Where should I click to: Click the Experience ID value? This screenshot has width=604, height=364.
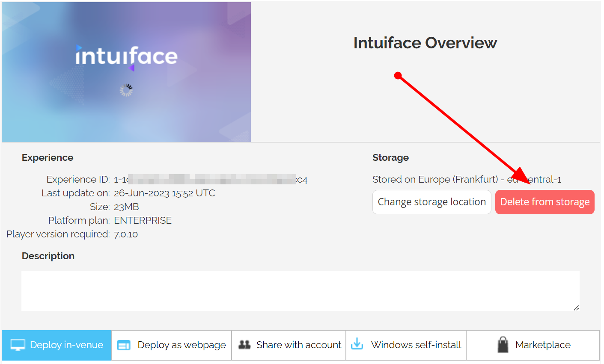coord(211,179)
